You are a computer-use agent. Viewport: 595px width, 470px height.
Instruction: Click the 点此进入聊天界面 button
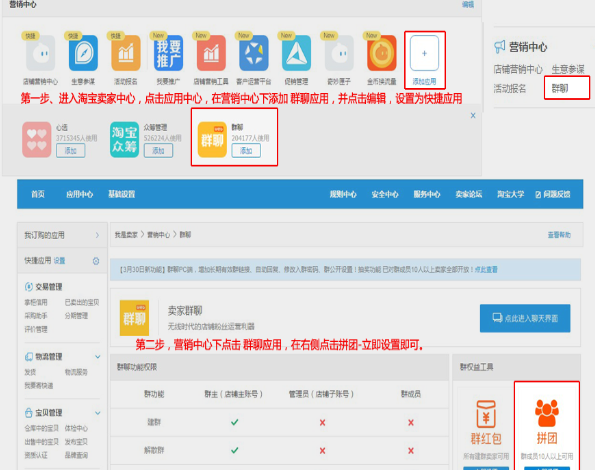[x=525, y=318]
